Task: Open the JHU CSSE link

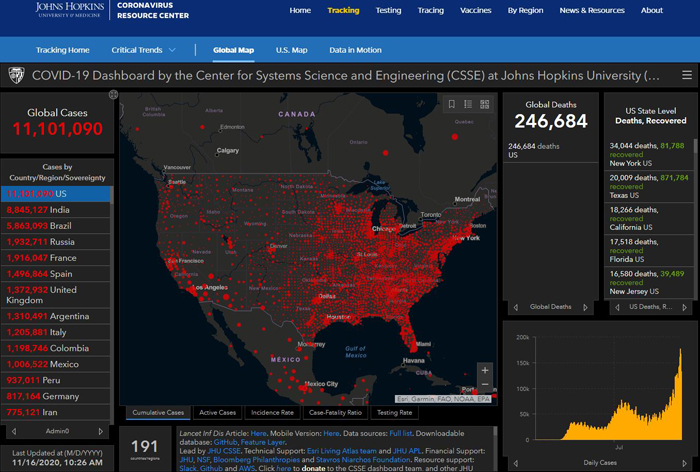Action: [x=225, y=451]
